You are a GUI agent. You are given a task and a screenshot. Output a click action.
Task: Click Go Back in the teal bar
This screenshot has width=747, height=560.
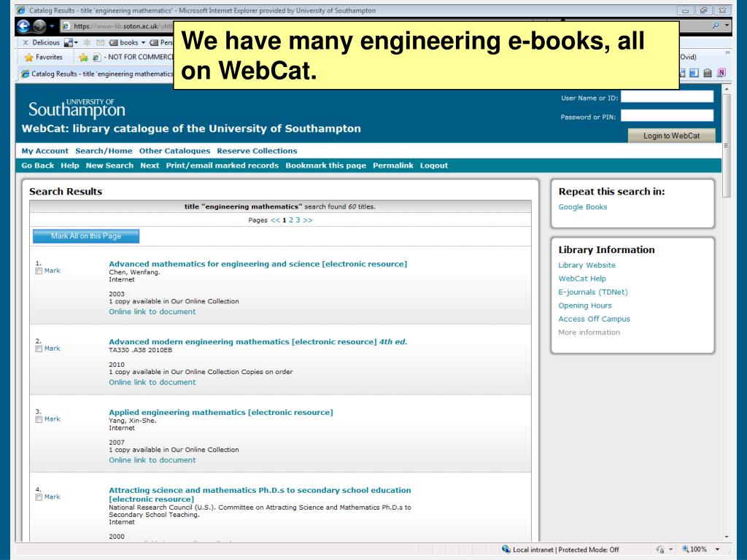38,166
